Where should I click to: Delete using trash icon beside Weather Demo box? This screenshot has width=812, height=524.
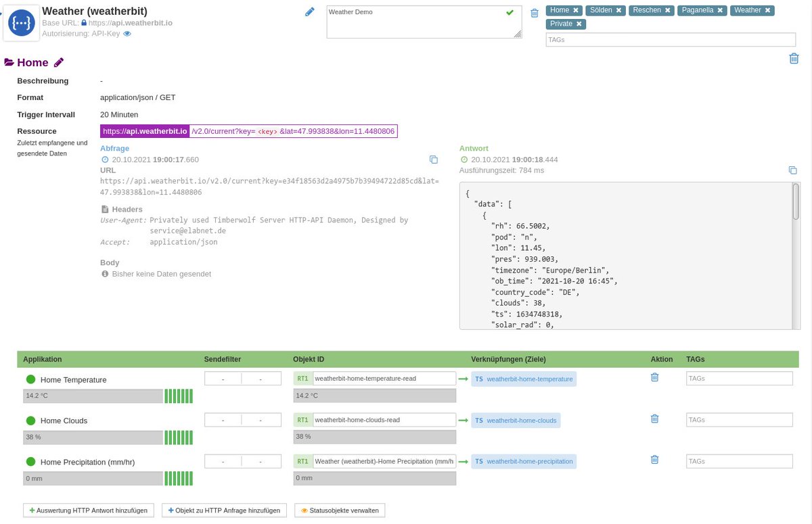[535, 13]
